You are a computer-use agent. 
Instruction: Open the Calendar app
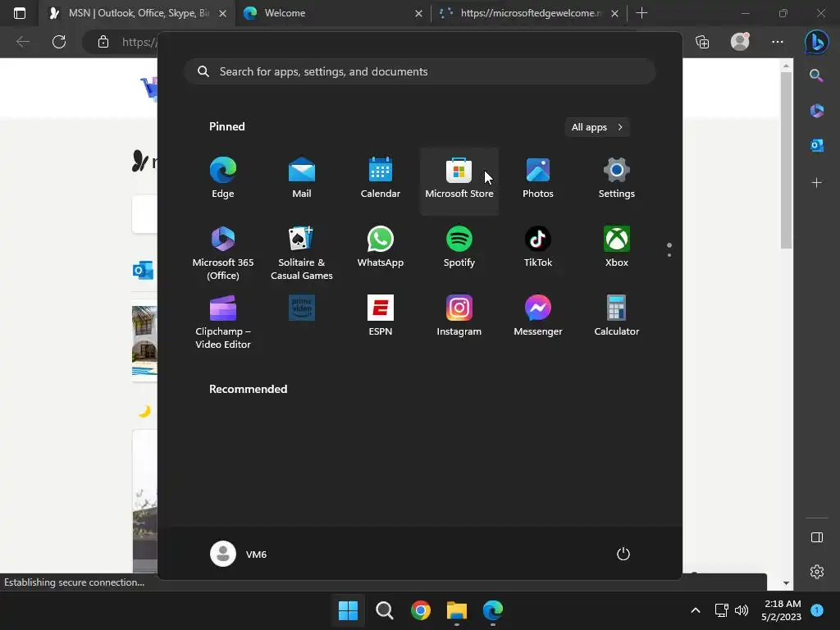tap(381, 179)
